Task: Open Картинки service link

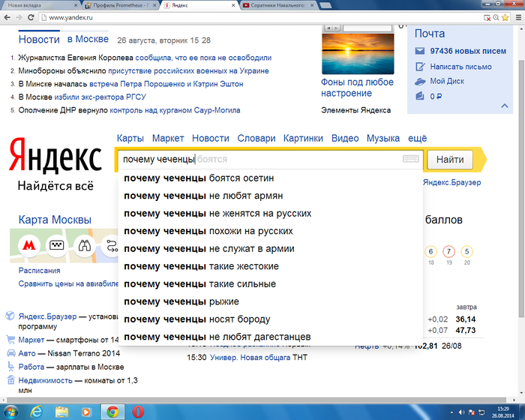Action: tap(303, 138)
